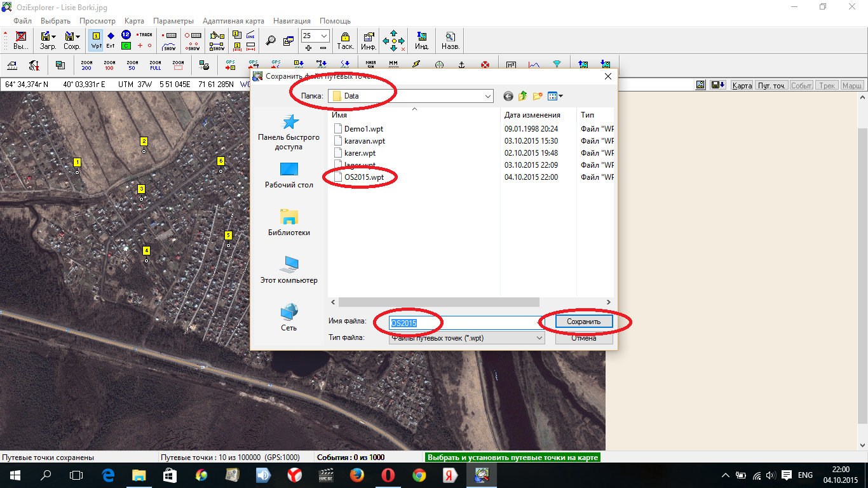868x488 pixels.
Task: Toggle the Пут. точ. waypoint layer button
Action: [771, 85]
